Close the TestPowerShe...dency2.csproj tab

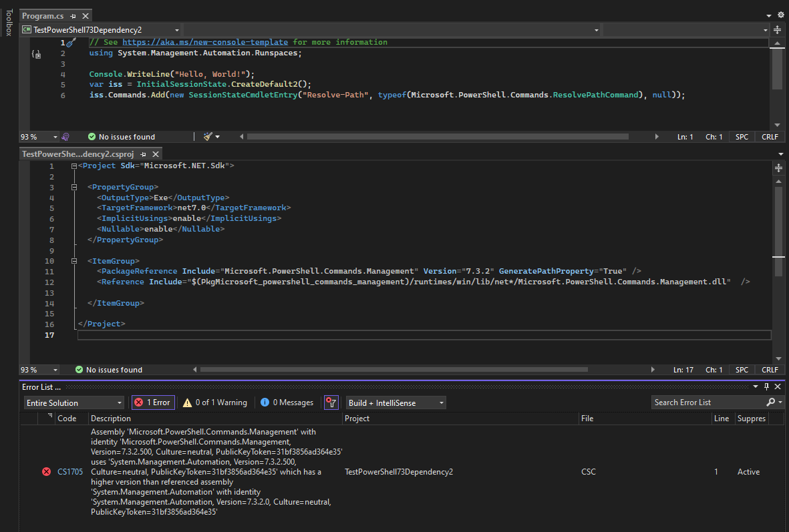156,154
